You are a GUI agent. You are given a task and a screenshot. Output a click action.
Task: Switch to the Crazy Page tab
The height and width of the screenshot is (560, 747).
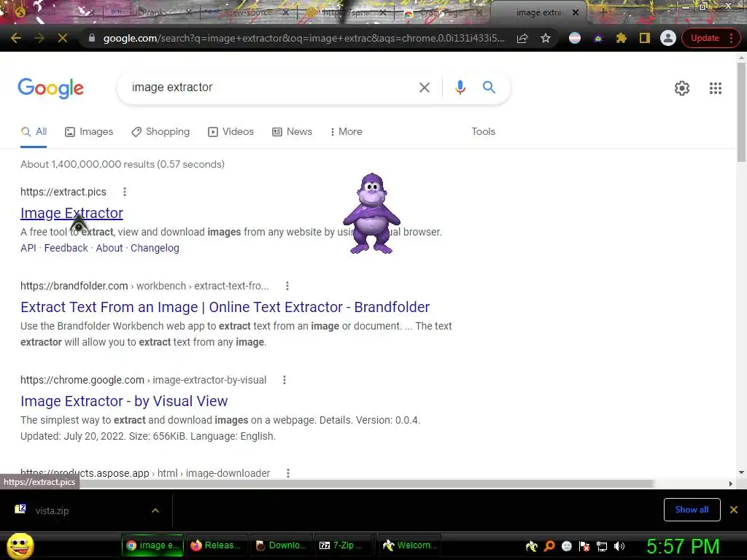pyautogui.click(x=441, y=13)
